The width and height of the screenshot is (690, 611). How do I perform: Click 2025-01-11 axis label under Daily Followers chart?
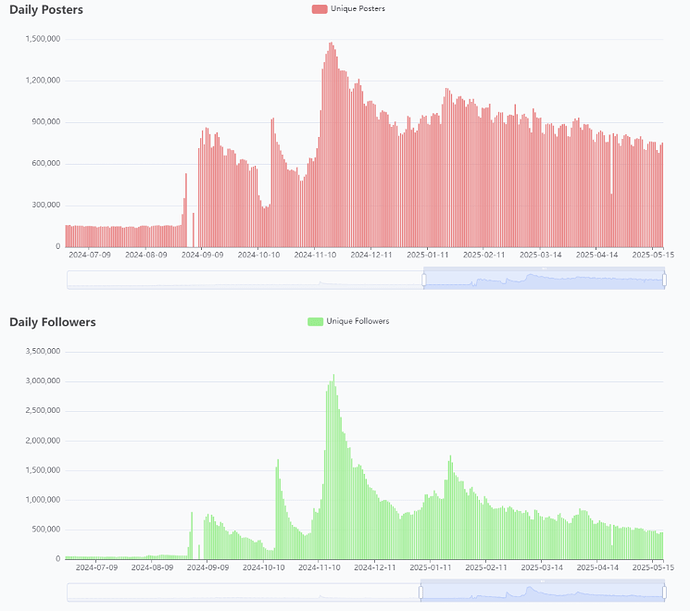427,568
